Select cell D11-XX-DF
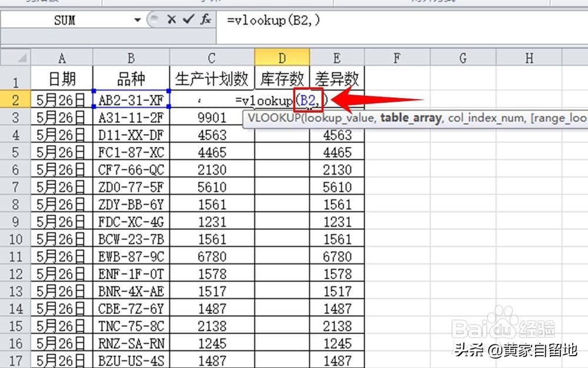The height and width of the screenshot is (368, 588). pyautogui.click(x=131, y=135)
